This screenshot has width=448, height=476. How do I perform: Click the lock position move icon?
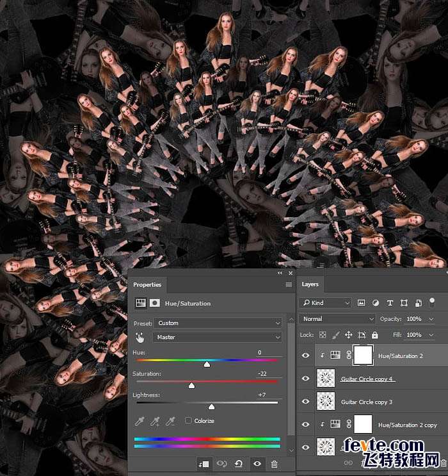point(348,335)
